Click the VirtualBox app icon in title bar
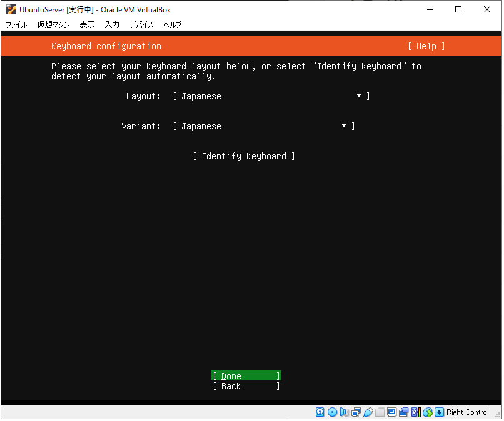Viewport: 504px width, 421px height. coord(11,10)
